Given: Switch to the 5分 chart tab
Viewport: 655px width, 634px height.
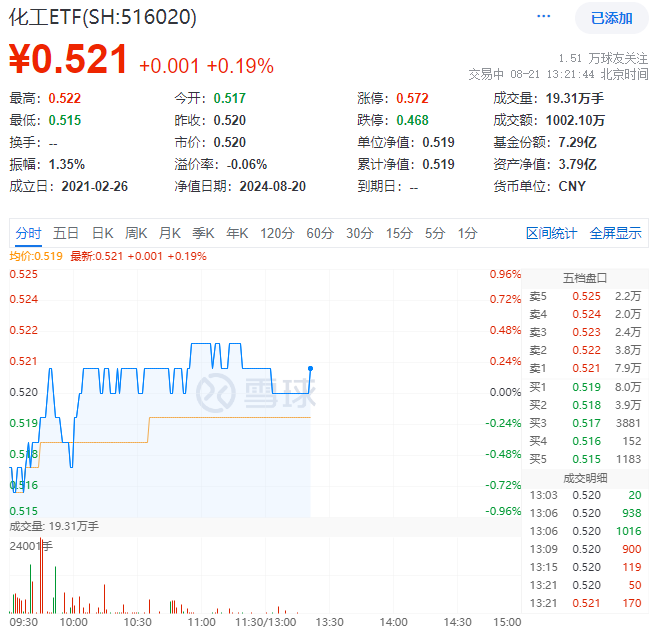Looking at the screenshot, I should [x=435, y=233].
